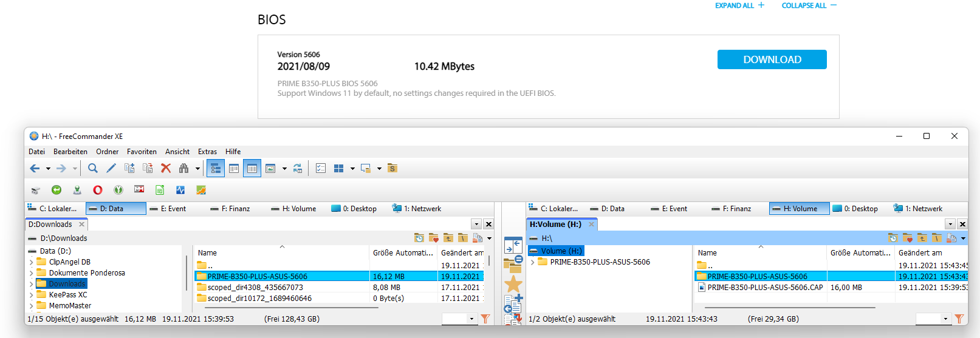Click the red Opera icon

(x=98, y=190)
